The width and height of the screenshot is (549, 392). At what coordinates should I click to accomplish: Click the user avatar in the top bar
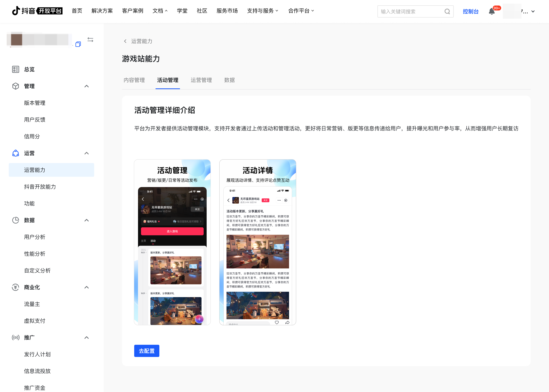tap(512, 11)
